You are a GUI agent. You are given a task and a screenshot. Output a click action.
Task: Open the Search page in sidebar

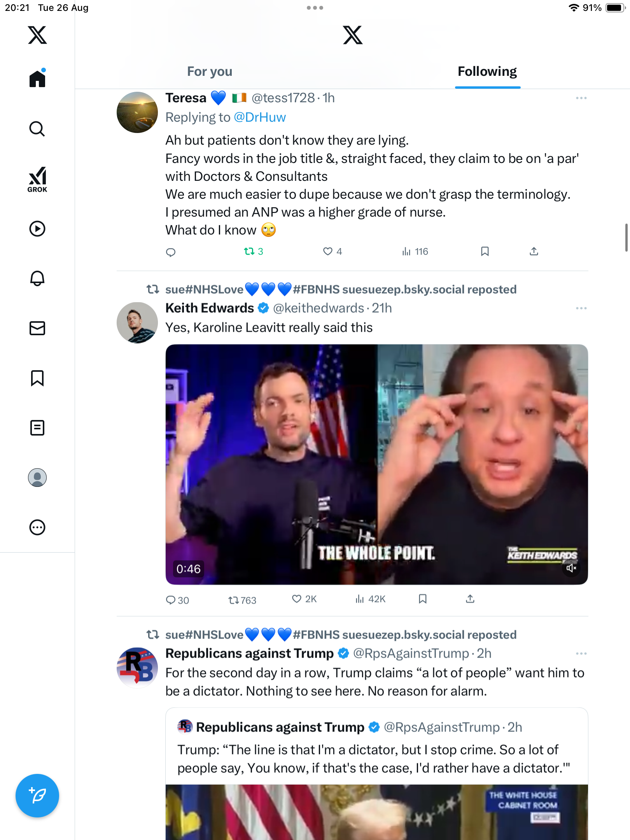point(37,129)
